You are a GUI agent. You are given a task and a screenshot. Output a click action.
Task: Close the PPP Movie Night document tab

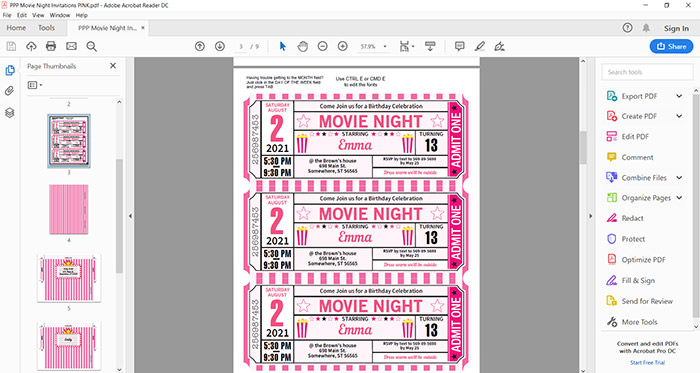(x=143, y=28)
